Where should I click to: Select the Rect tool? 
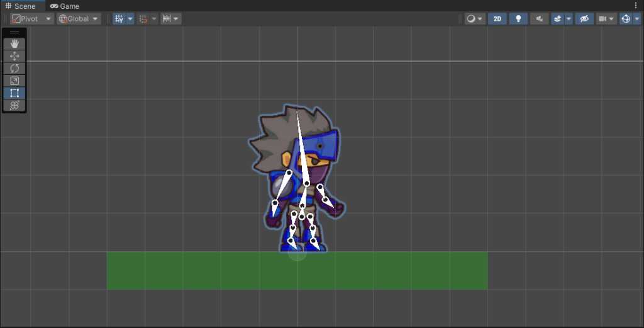[x=14, y=93]
